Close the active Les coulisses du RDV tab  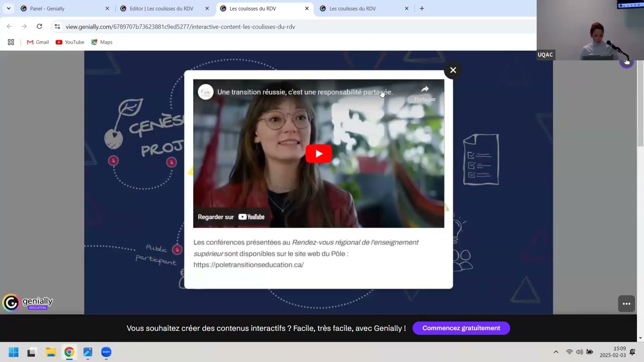point(307,9)
